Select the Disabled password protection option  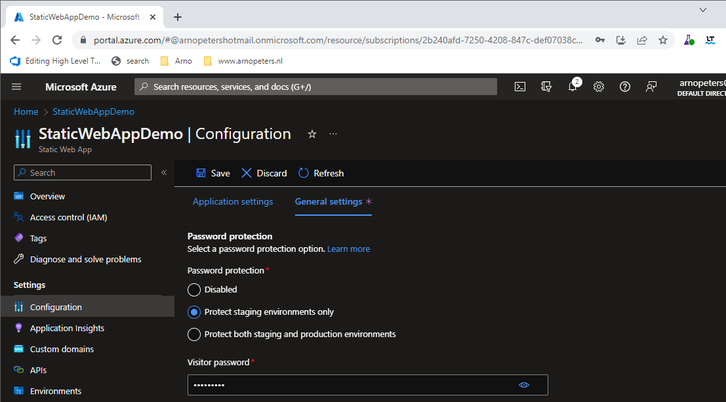[x=194, y=290]
